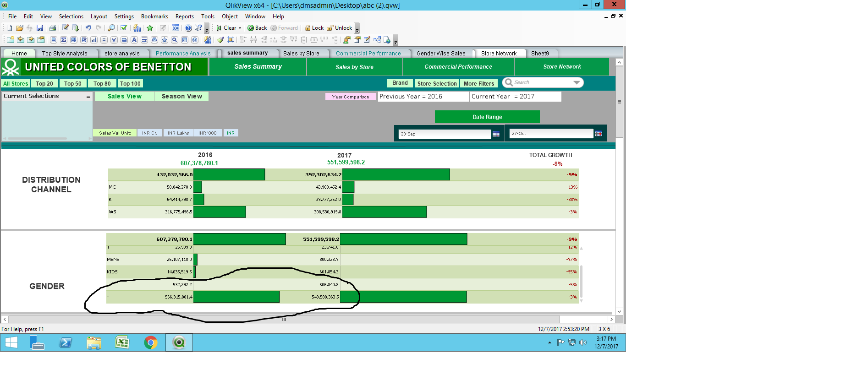Image resolution: width=868 pixels, height=391 pixels.
Task: Switch to the Sheet9 tab
Action: [x=540, y=54]
